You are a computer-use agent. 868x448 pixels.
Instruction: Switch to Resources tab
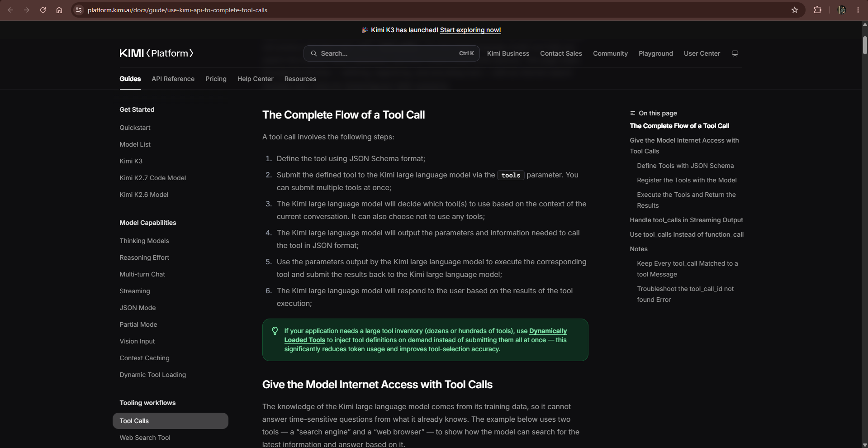coord(300,79)
